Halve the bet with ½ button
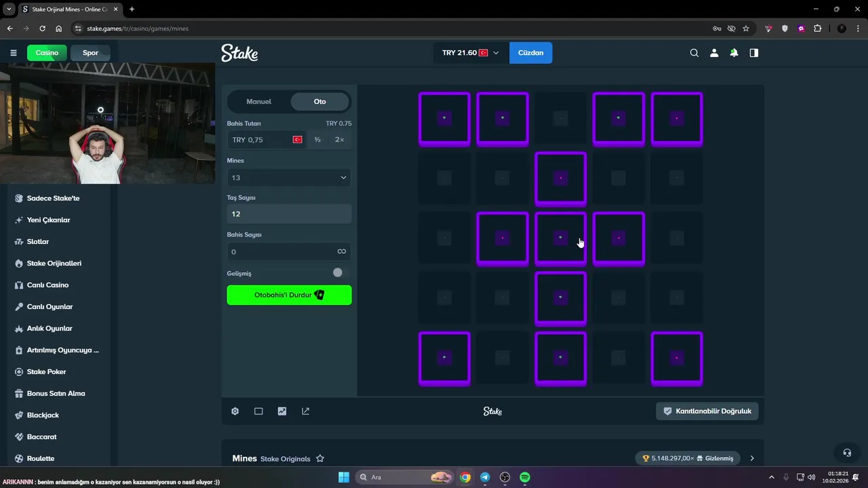Image resolution: width=868 pixels, height=488 pixels. click(317, 140)
